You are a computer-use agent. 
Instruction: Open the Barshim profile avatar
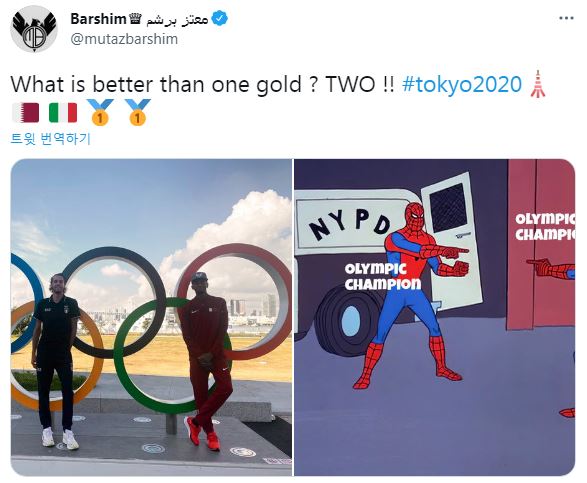[34, 29]
